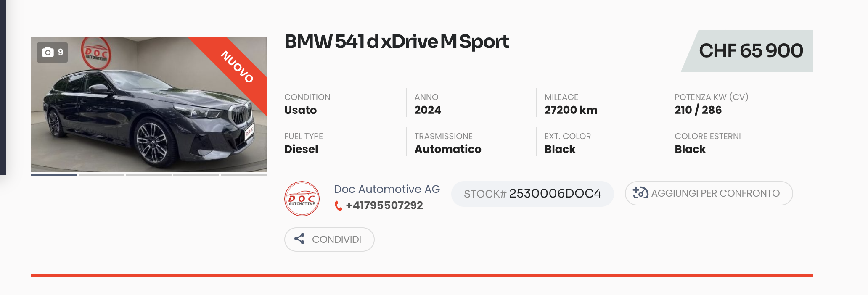The height and width of the screenshot is (295, 868).
Task: Add the car via Aggiungi per confronto
Action: [x=709, y=193]
